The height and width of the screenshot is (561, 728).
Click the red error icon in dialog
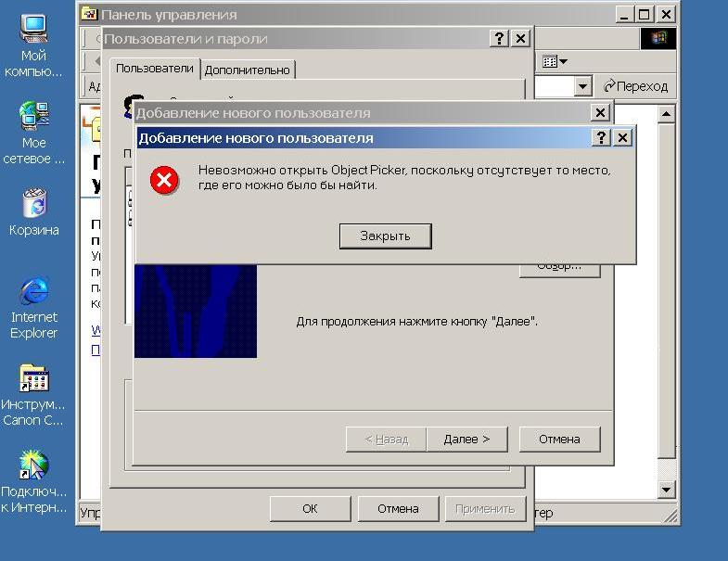(x=164, y=180)
